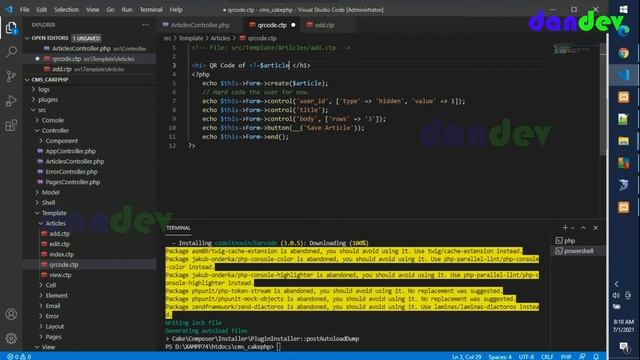The image size is (640, 360).
Task: Open the Manage gear icon
Action: pos(11,338)
